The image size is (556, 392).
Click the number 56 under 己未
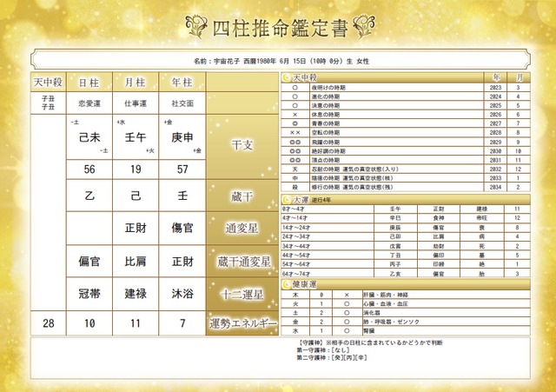click(x=89, y=169)
